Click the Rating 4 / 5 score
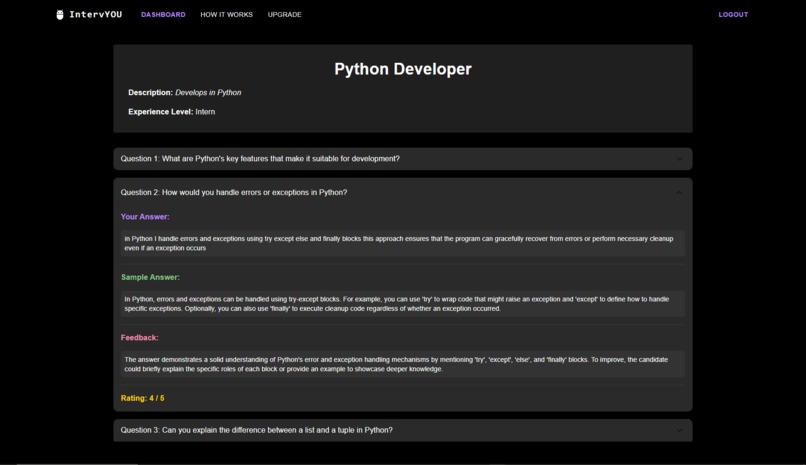The height and width of the screenshot is (465, 806). coord(142,398)
